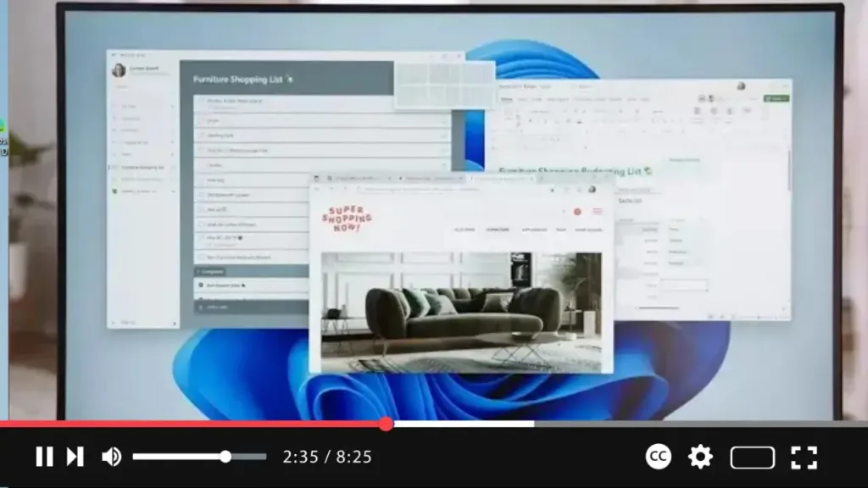Click the Super Shopping Now logo
This screenshot has height=488, width=868.
[347, 219]
